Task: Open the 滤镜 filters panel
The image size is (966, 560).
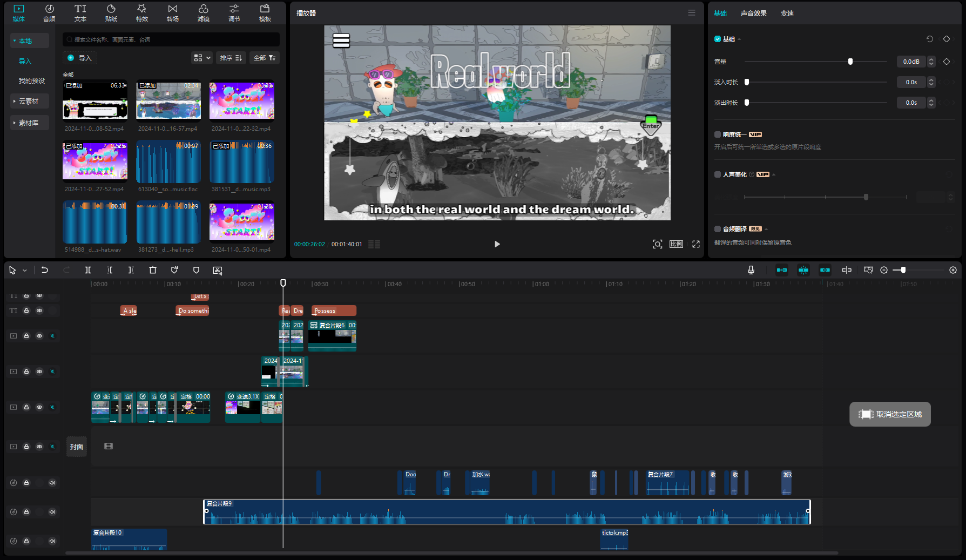Action: tap(203, 12)
